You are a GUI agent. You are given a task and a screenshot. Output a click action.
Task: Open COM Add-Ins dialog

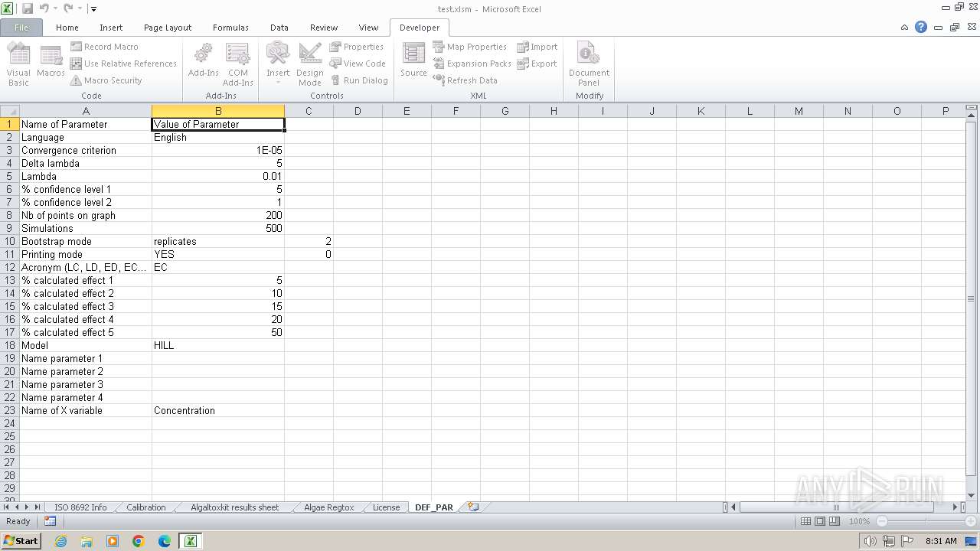coord(237,65)
